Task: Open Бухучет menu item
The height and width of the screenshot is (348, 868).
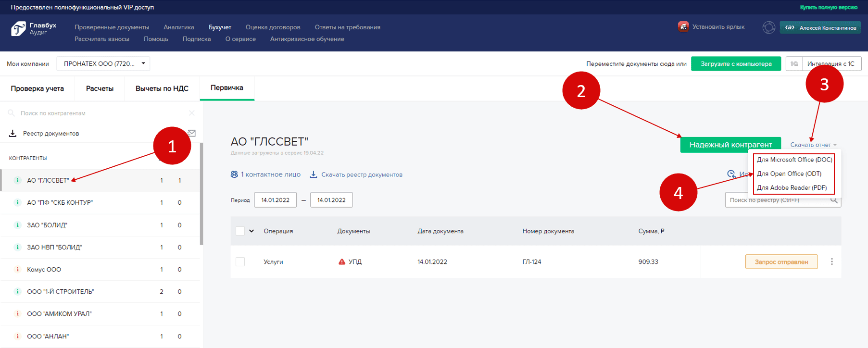Action: tap(220, 27)
